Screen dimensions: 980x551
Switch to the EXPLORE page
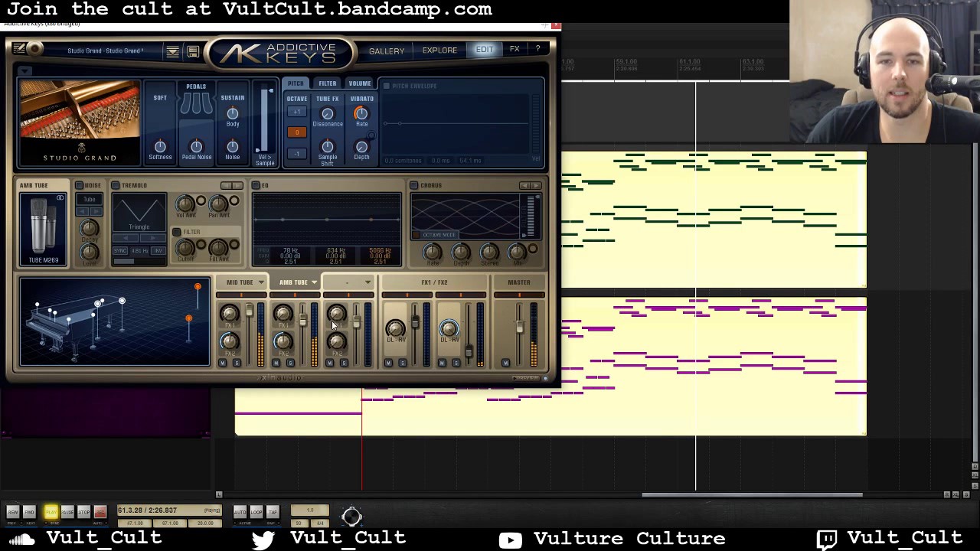(x=439, y=51)
